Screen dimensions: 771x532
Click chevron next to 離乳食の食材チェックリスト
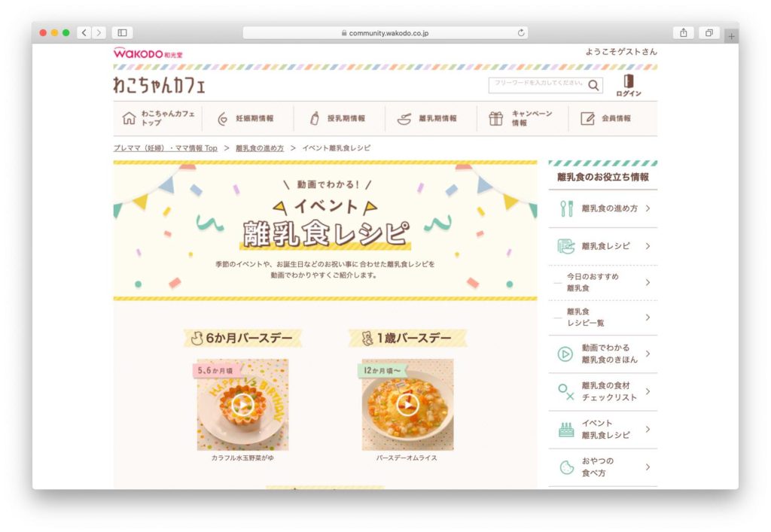[x=648, y=391]
